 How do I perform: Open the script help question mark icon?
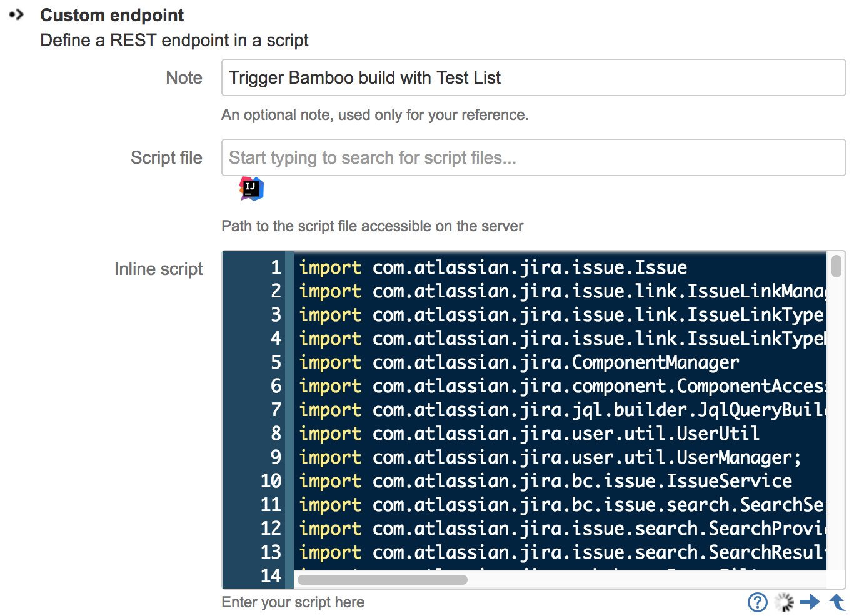click(x=758, y=602)
